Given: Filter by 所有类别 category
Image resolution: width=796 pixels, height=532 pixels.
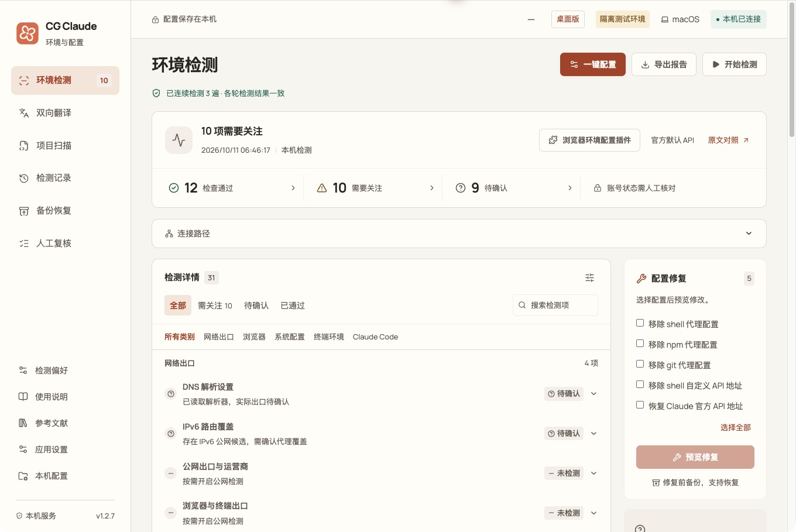Looking at the screenshot, I should 180,337.
